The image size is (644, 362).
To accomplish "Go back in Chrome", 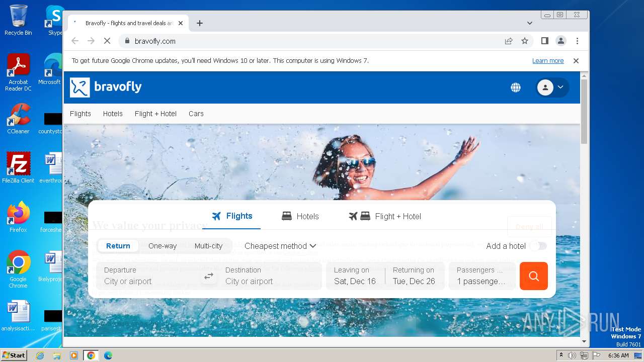I will (75, 41).
